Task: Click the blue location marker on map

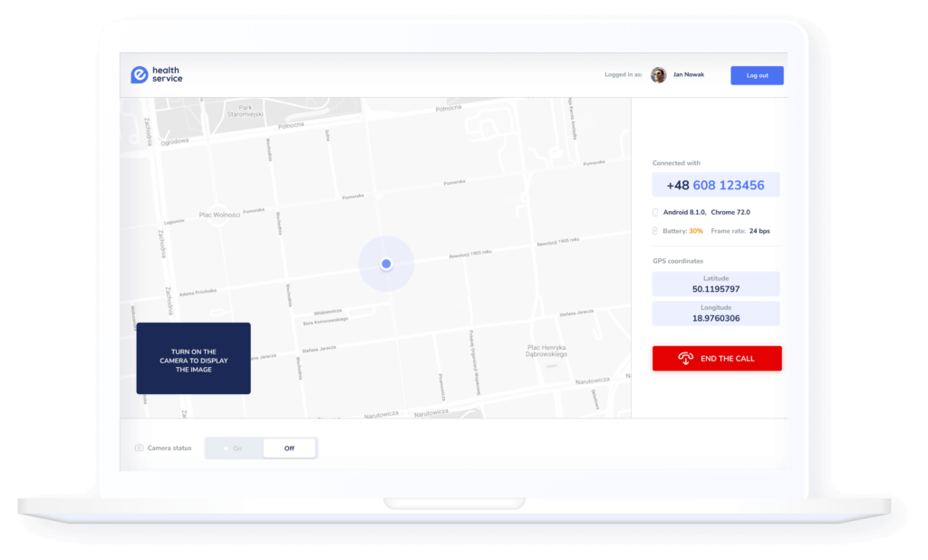Action: click(x=386, y=264)
